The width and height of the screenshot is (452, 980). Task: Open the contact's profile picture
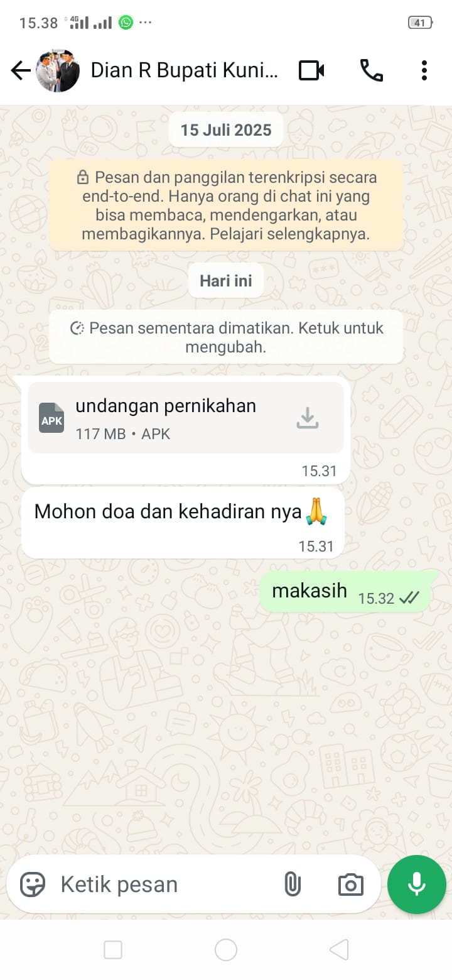(x=58, y=71)
